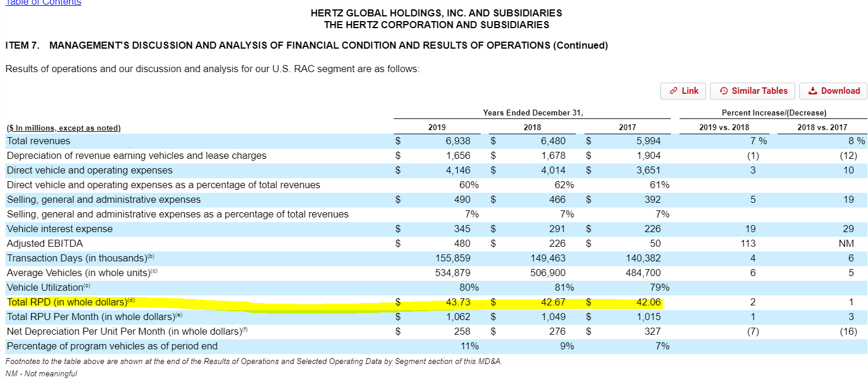Select 2017 total revenues value 5,994

(x=649, y=141)
